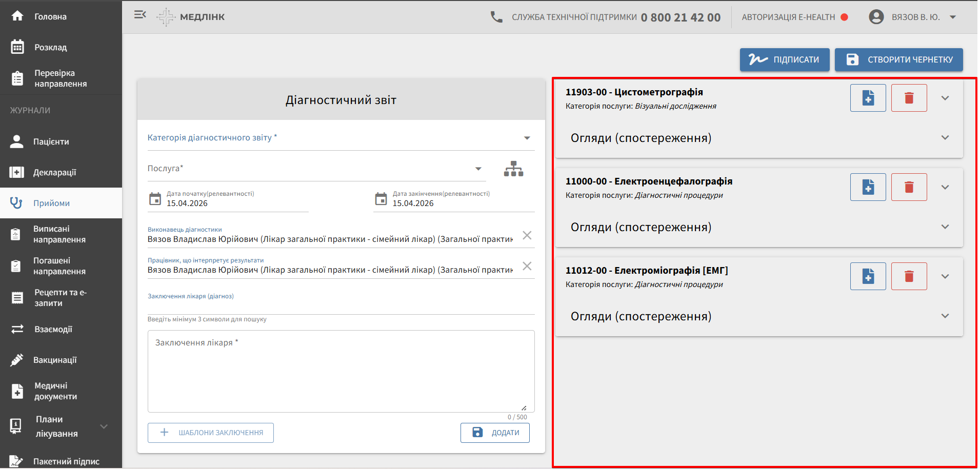Open the user menu ВЯЗОВ В. Ю.
Viewport: 980px width, 470px height.
913,17
